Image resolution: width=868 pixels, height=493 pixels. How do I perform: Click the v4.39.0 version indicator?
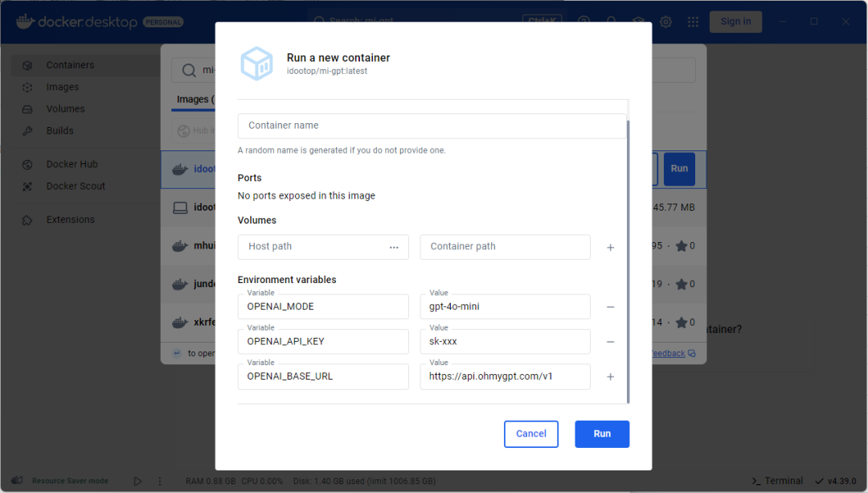[x=837, y=481]
